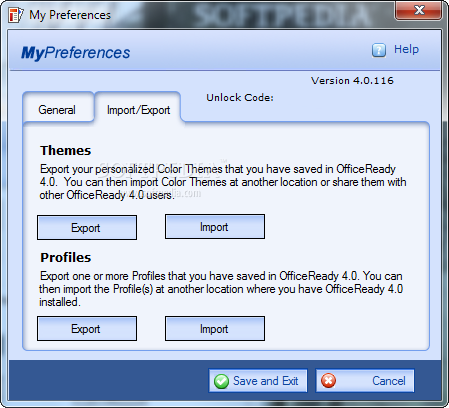Open the Help link
Screen dimensions: 449x408
coord(406,49)
